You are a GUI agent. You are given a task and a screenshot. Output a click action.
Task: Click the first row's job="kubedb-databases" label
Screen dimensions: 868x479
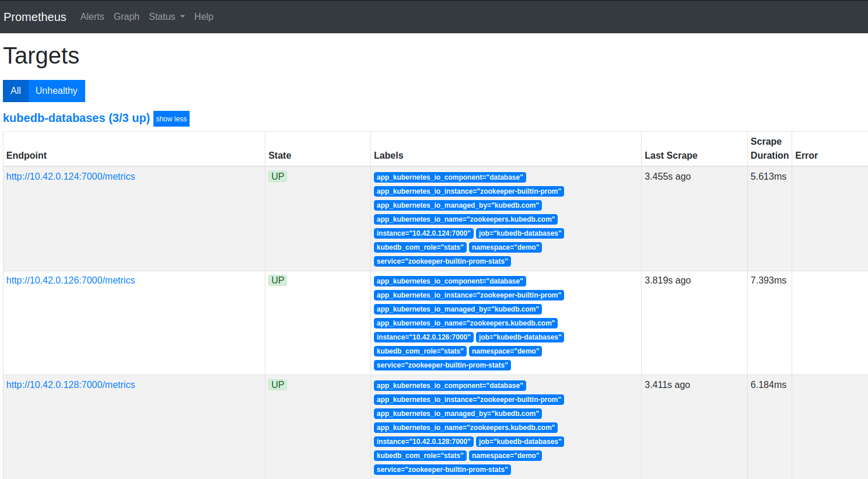520,233
